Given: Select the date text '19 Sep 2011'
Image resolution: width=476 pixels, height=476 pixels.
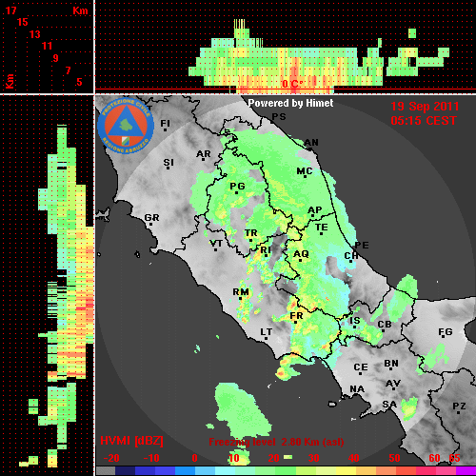Looking at the screenshot, I should [425, 107].
